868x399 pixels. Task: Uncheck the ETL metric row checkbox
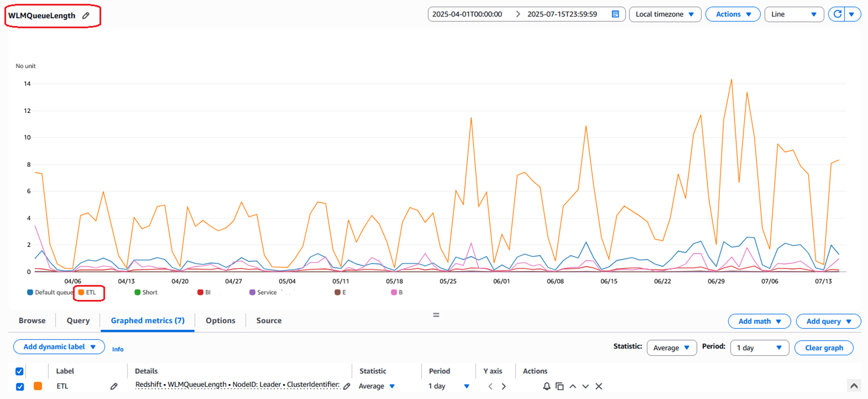click(x=20, y=386)
